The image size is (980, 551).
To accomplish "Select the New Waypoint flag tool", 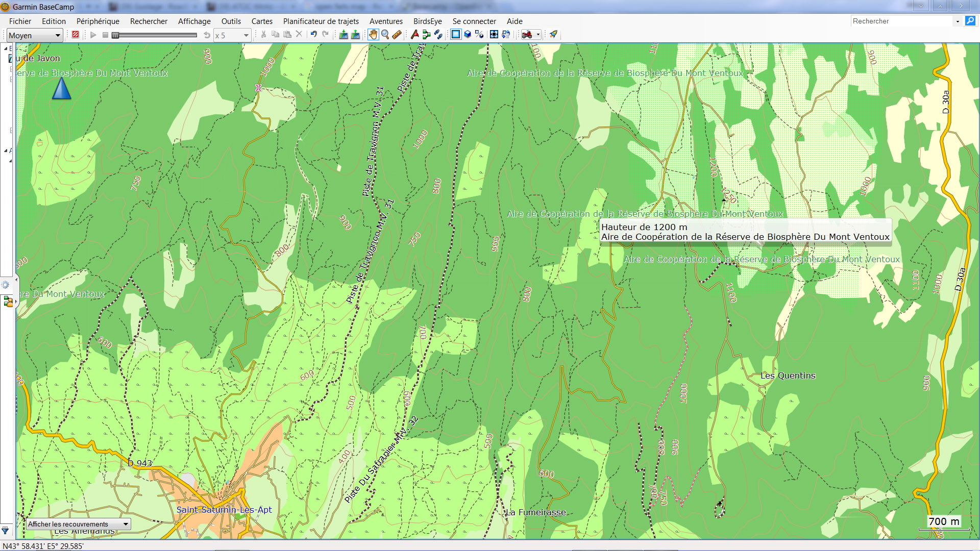I will (x=415, y=35).
